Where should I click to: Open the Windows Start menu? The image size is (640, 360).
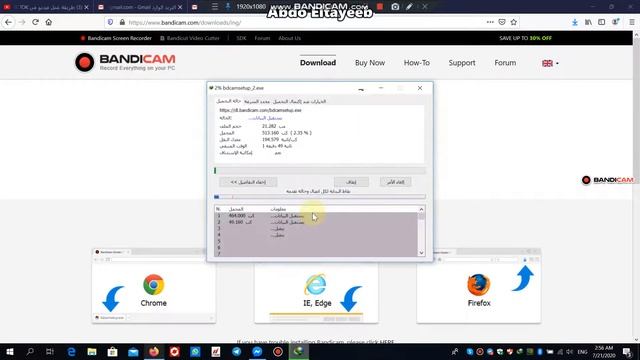pos(10,351)
